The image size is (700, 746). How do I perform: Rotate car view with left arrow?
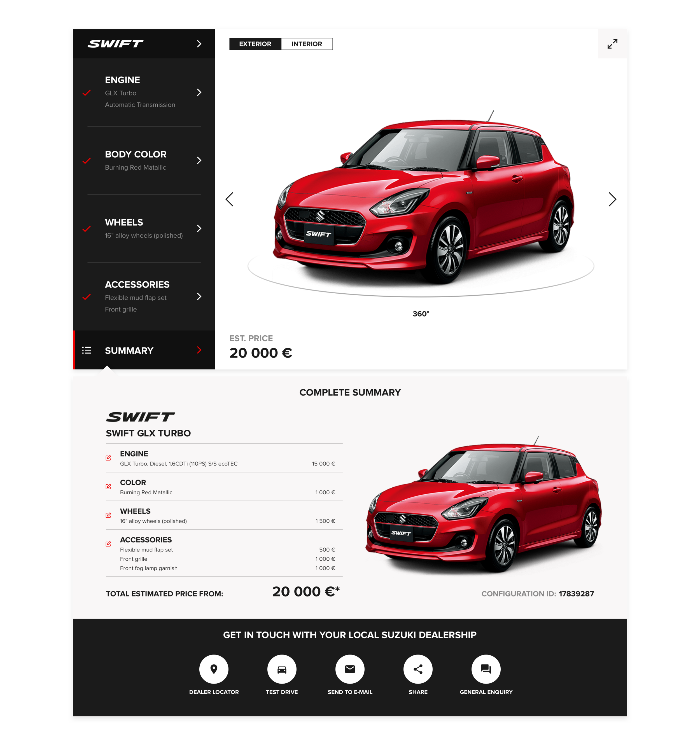pyautogui.click(x=229, y=199)
